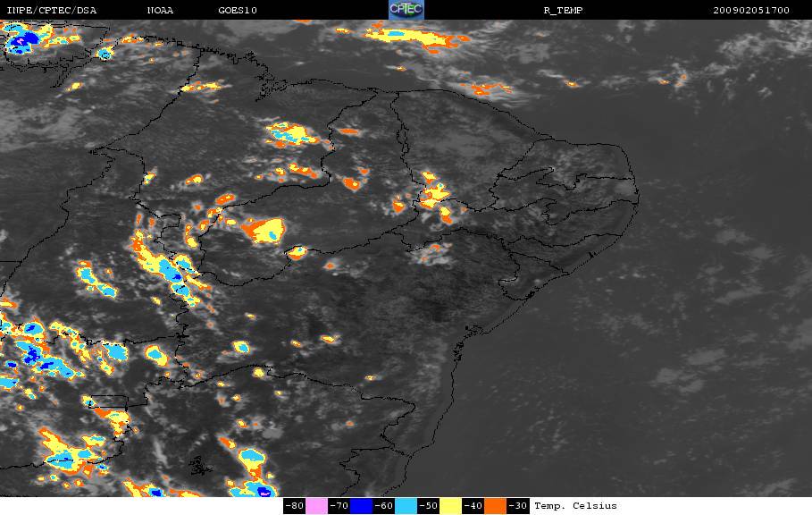The height and width of the screenshot is (515, 812).
Task: Click the 200902051700 timestamp
Action: [x=751, y=11]
